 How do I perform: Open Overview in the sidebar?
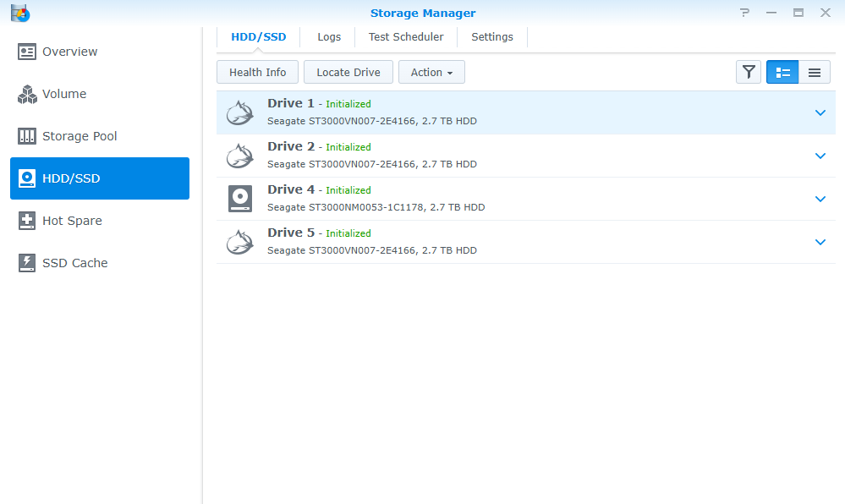pos(100,52)
